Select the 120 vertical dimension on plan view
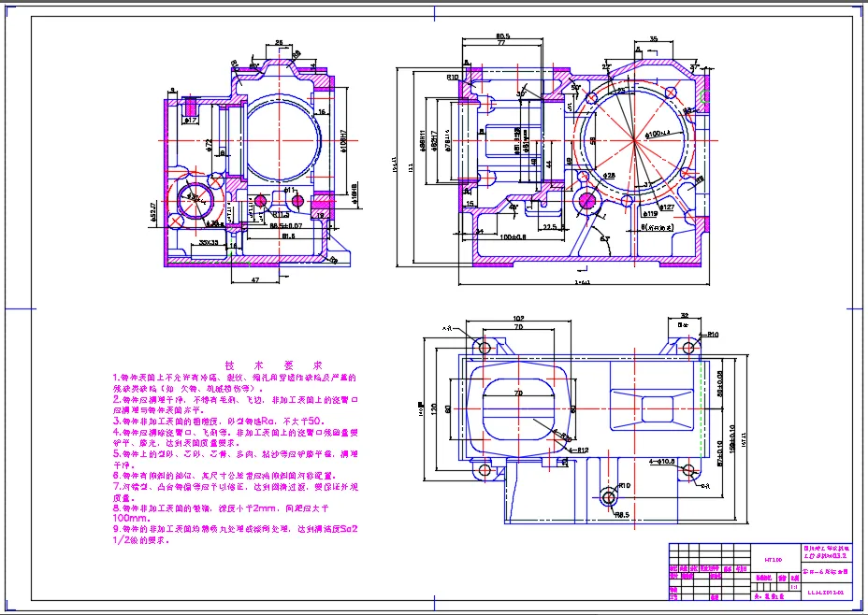868x615 pixels. click(x=433, y=408)
